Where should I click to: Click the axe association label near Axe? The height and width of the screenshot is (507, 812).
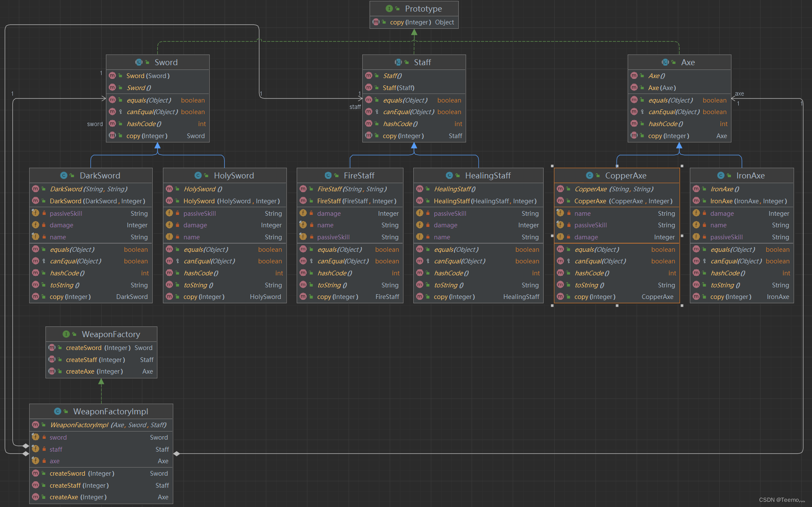click(x=740, y=94)
